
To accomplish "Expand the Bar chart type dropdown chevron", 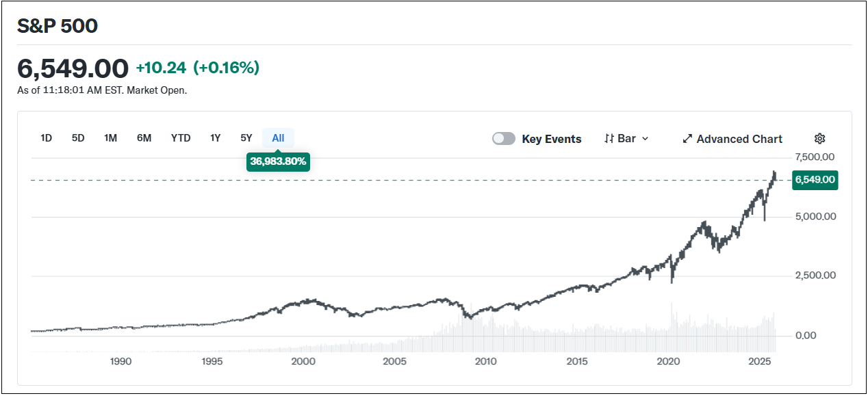I will [645, 139].
